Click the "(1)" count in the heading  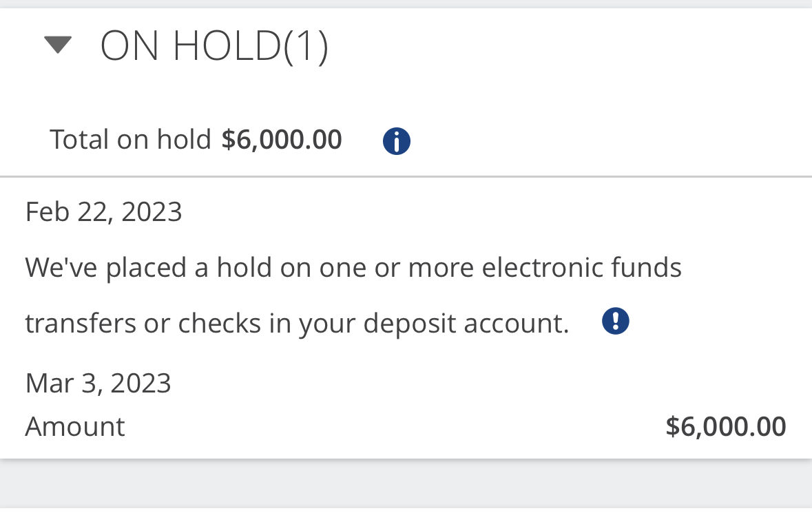[x=306, y=47]
